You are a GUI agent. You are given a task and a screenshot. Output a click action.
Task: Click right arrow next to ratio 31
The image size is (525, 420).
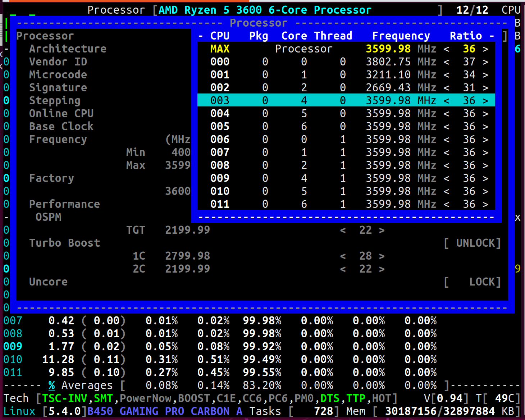pos(485,88)
